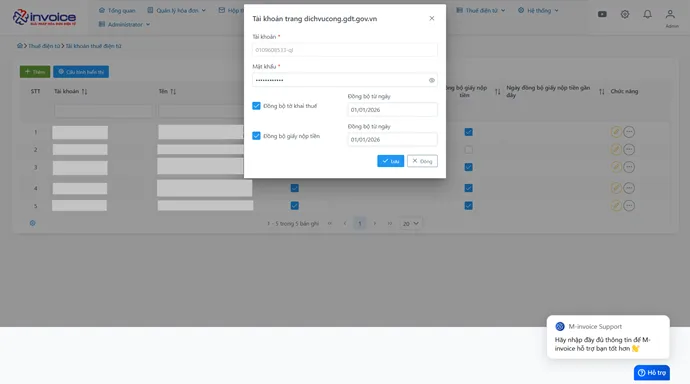The width and height of the screenshot is (690, 384).
Task: Click the Tài khoản input field in dialog
Action: click(345, 50)
